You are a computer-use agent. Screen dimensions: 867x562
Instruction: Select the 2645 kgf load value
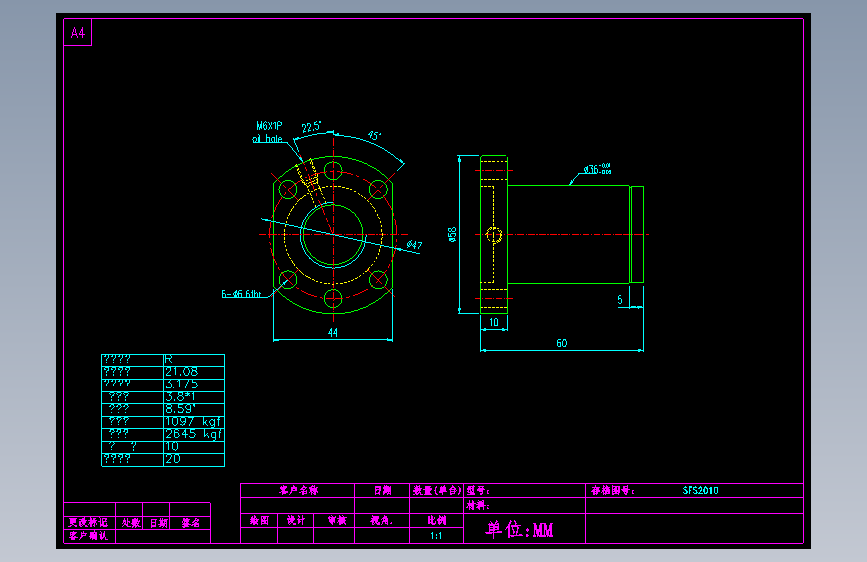(193, 434)
